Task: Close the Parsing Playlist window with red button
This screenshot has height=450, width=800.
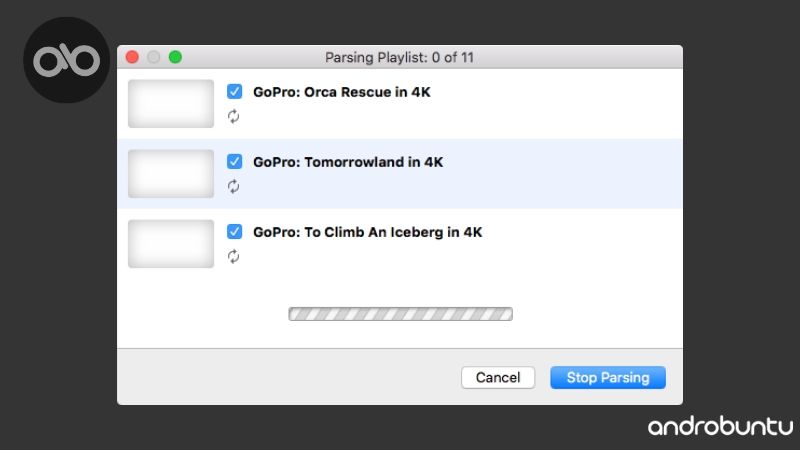Action: pyautogui.click(x=132, y=57)
